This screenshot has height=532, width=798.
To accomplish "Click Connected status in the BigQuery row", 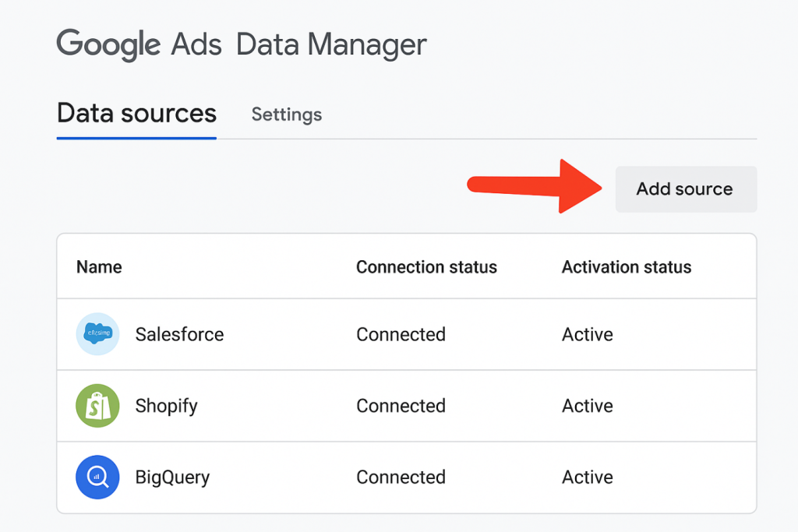I will [401, 477].
